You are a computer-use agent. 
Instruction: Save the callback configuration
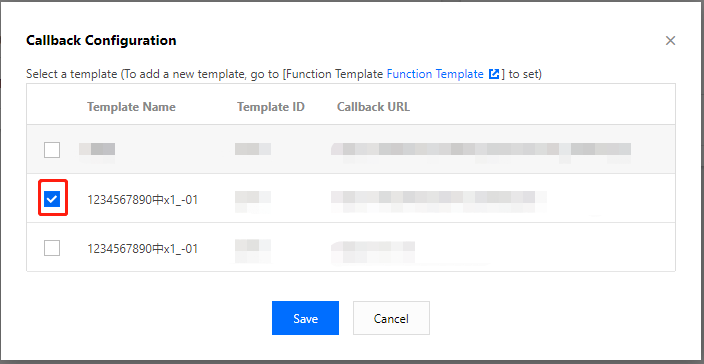305,318
